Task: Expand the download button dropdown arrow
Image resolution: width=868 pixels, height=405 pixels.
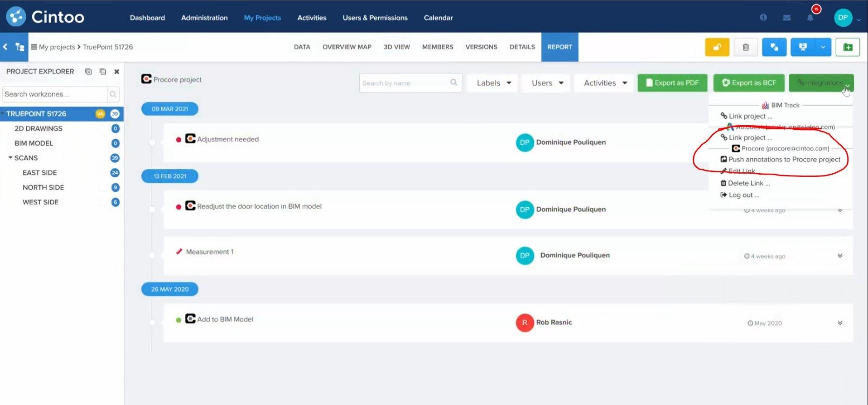Action: click(823, 47)
